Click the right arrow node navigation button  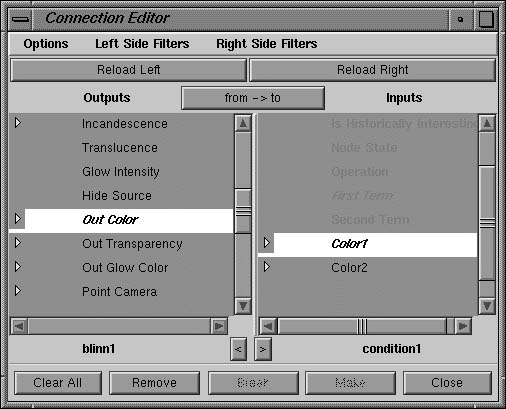pyautogui.click(x=263, y=349)
